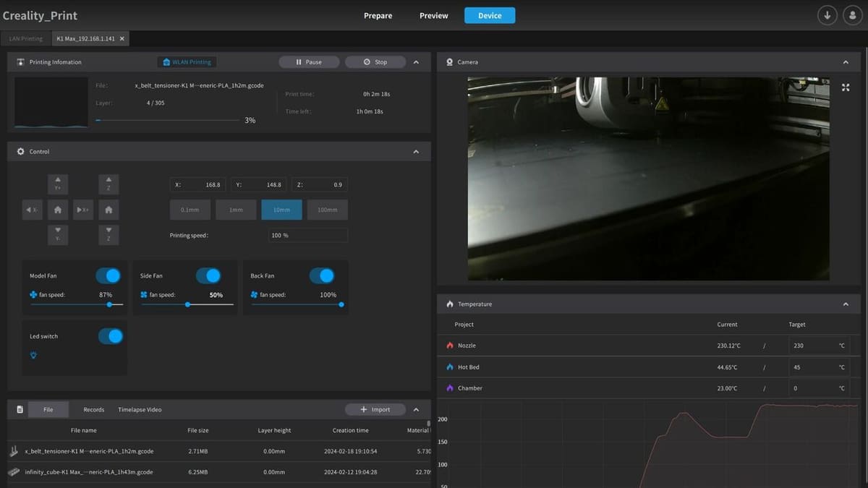
Task: Toggle the Model Fan switch
Action: point(108,275)
